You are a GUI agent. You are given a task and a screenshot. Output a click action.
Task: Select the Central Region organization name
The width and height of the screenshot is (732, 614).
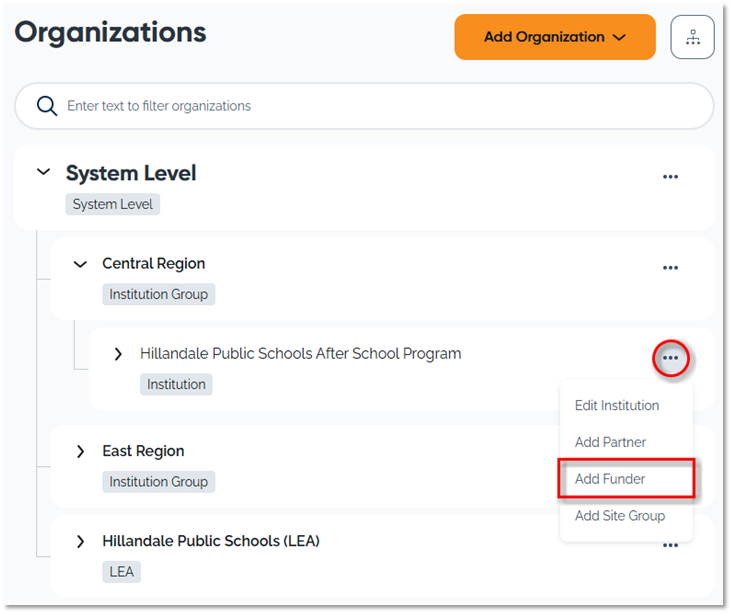tap(153, 264)
